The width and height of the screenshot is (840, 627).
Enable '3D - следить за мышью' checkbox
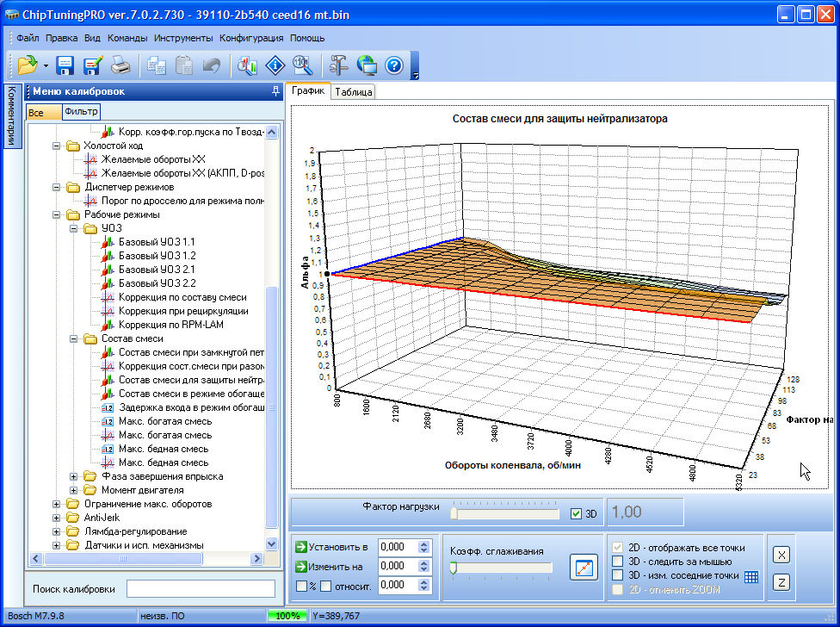click(x=617, y=562)
